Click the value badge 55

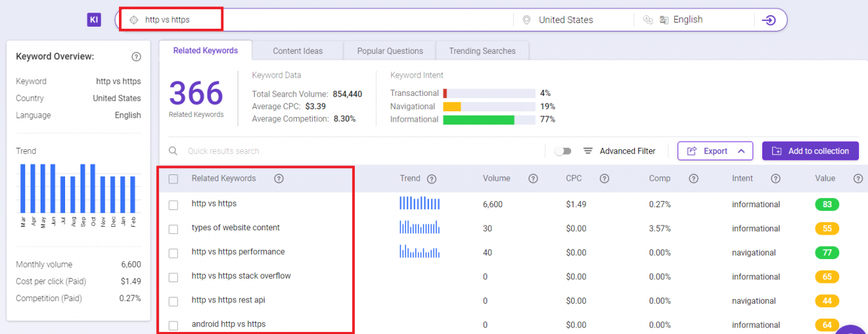[x=827, y=228]
